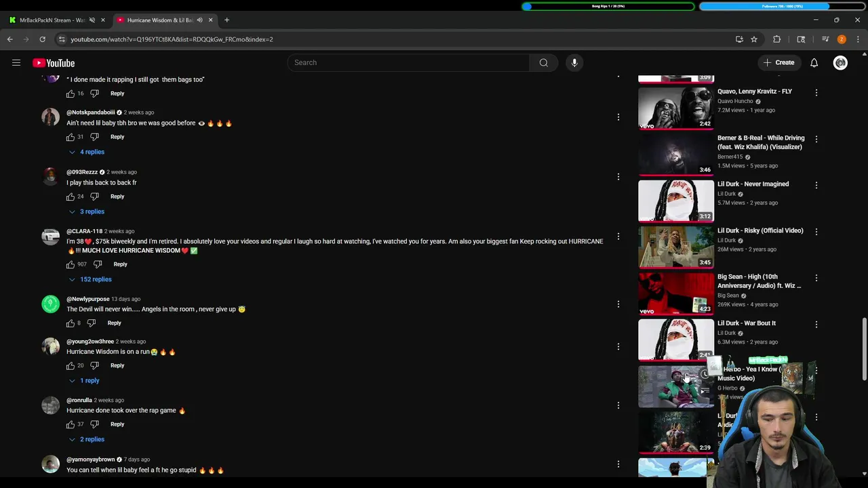Open options for Quavo FLY video
Viewport: 868px width, 488px height.
click(x=816, y=92)
